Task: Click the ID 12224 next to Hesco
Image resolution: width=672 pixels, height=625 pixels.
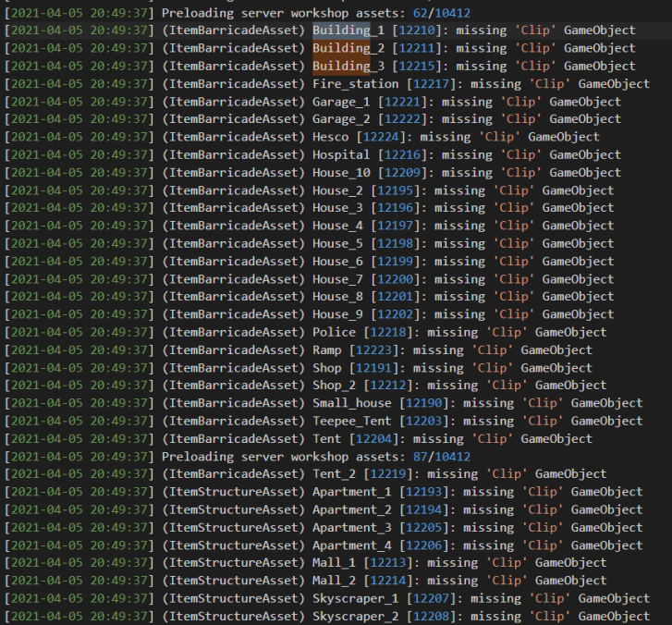Action: tap(381, 137)
